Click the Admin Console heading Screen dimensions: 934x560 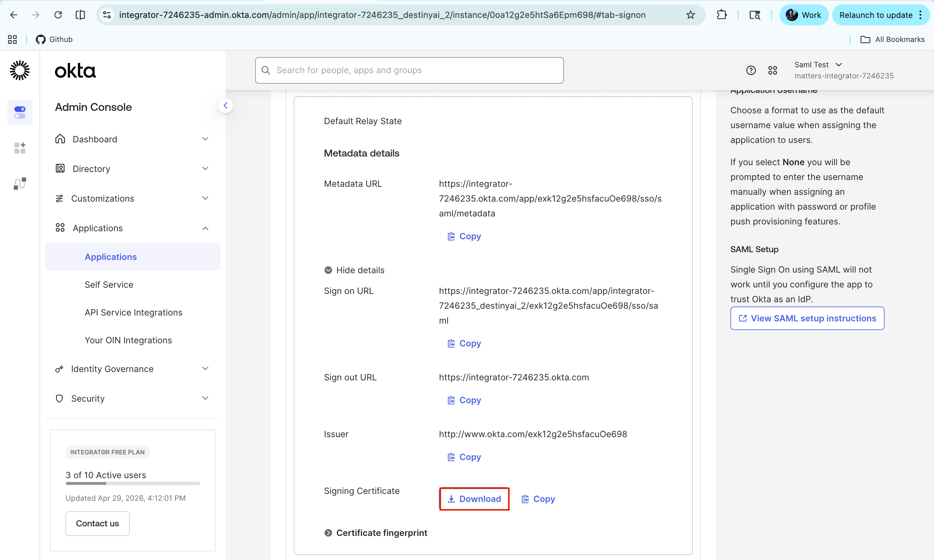(x=93, y=107)
